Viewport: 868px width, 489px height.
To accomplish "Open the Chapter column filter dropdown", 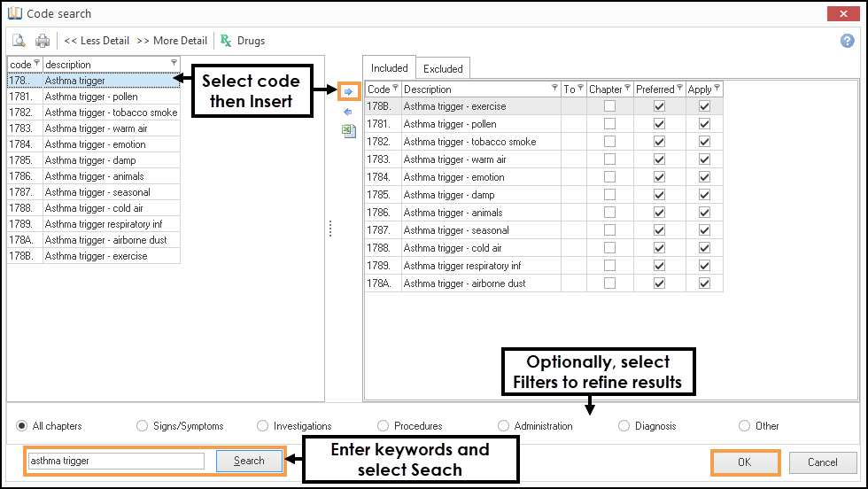I will [627, 89].
